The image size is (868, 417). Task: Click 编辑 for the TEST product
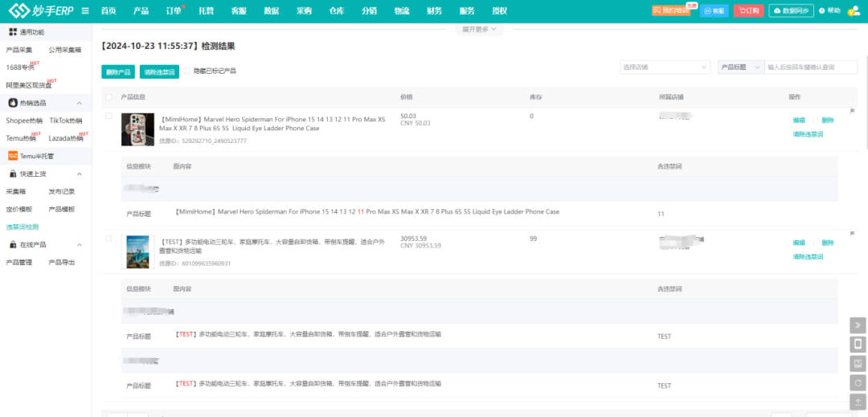tap(799, 243)
